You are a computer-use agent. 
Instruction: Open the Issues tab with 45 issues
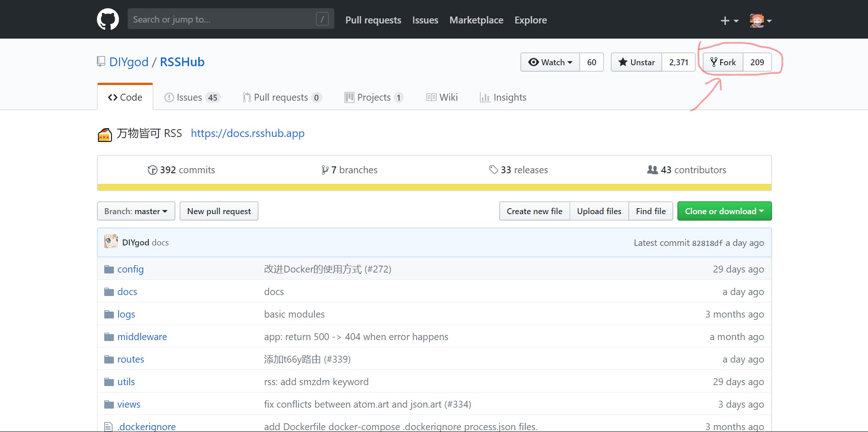tap(192, 97)
